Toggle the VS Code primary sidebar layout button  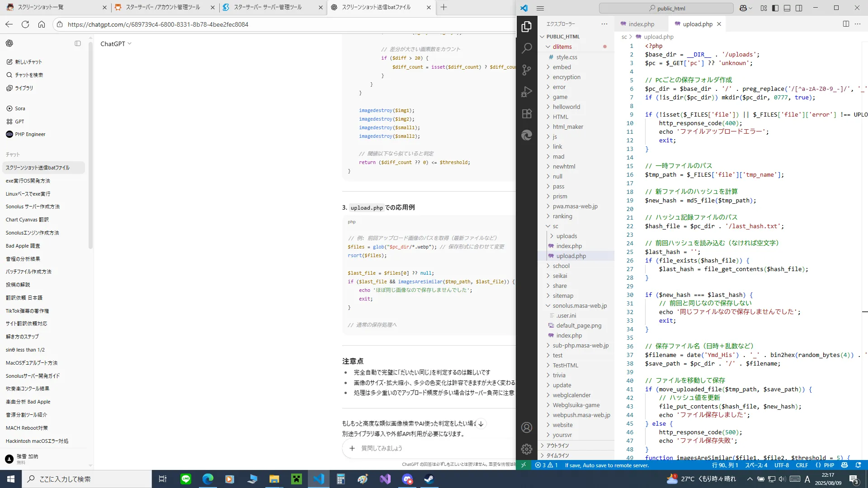pyautogui.click(x=775, y=8)
